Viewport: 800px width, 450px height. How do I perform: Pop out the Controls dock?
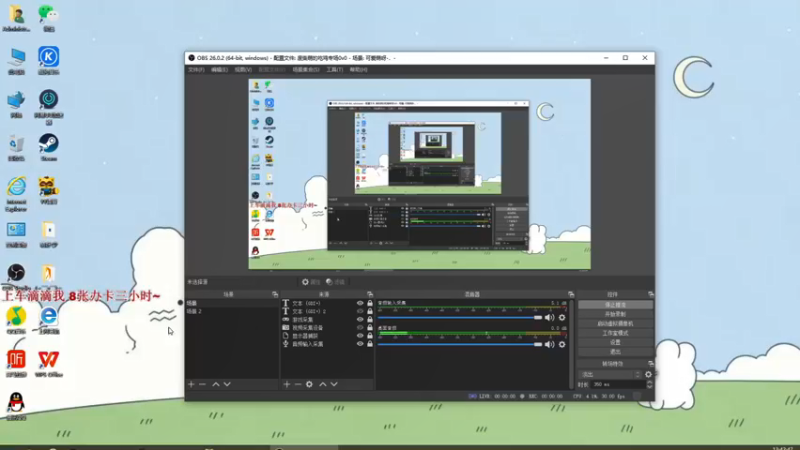pyautogui.click(x=651, y=294)
